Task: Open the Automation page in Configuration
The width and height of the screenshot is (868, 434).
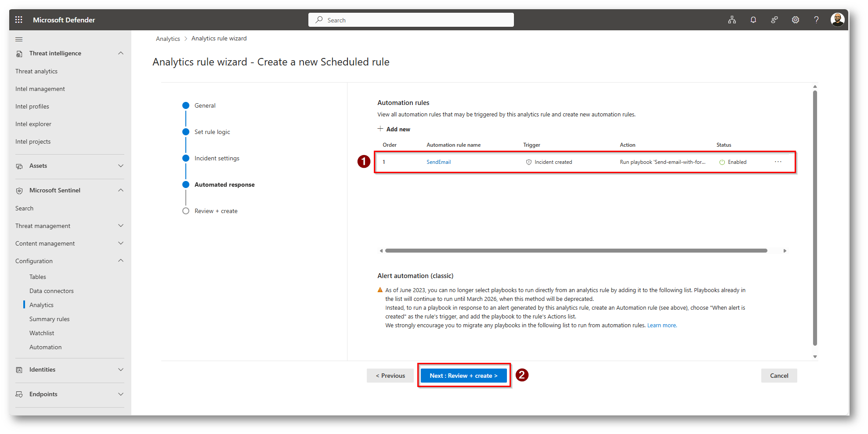Action: (x=45, y=347)
